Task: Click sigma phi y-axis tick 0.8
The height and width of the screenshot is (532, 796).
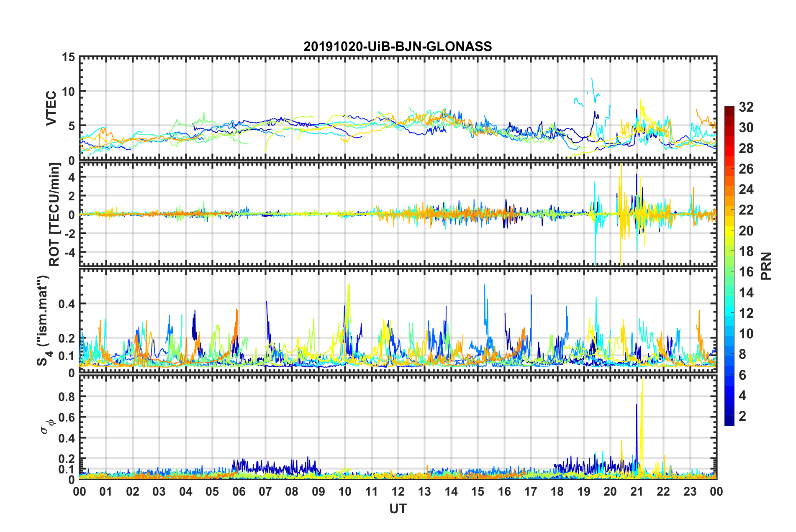Action: [67, 396]
